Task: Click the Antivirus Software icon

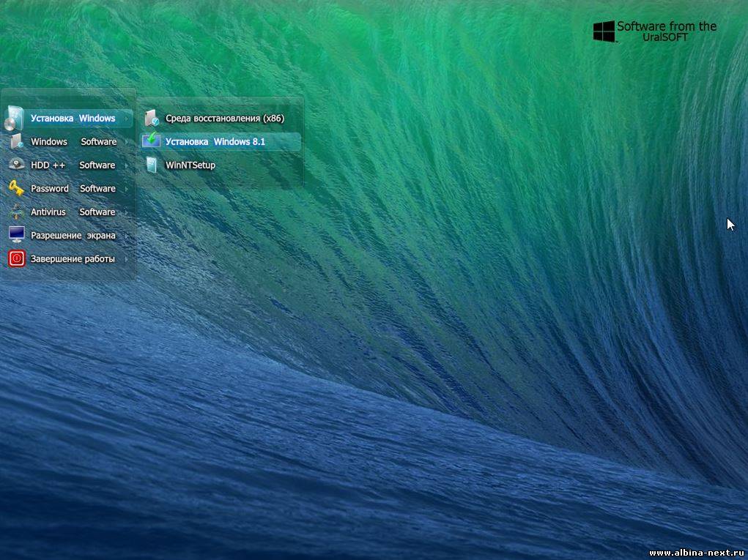Action: [17, 212]
